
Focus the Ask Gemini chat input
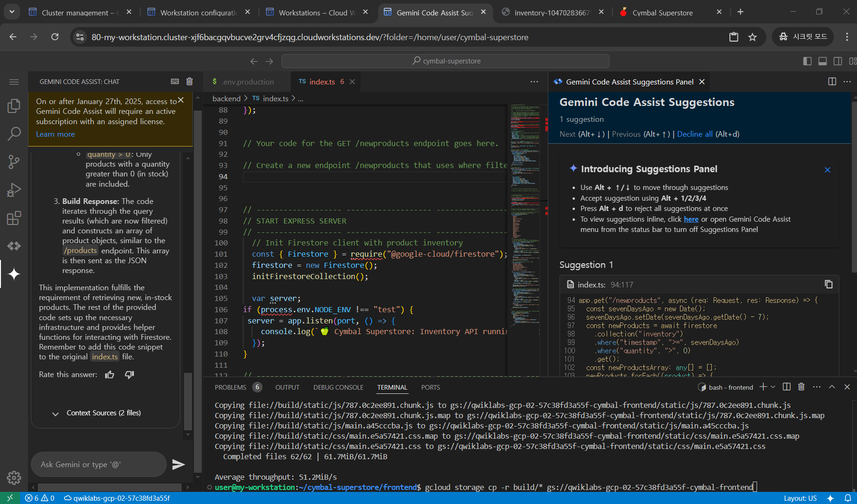[99, 464]
